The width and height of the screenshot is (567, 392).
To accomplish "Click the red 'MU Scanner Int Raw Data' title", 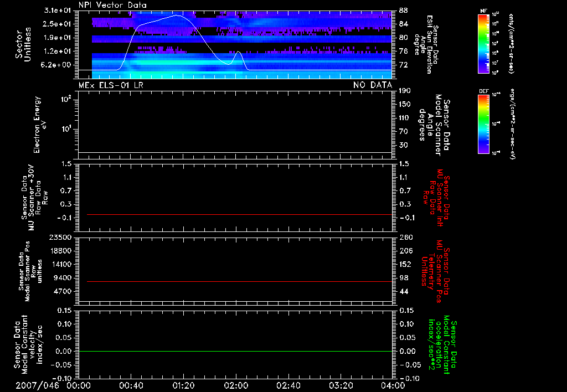I will pyautogui.click(x=436, y=198).
